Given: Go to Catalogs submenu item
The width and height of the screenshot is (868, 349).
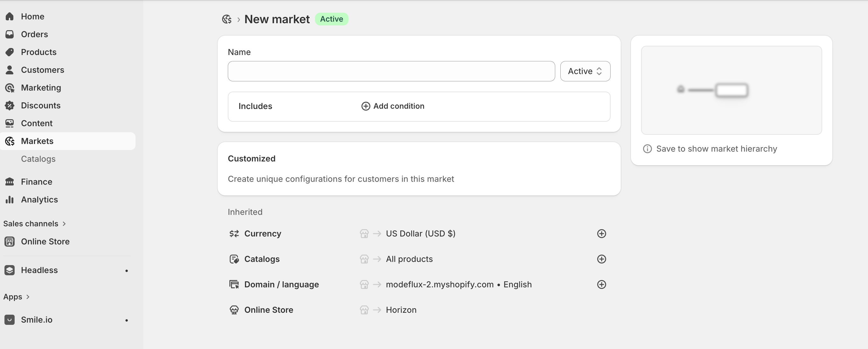Looking at the screenshot, I should pos(38,159).
